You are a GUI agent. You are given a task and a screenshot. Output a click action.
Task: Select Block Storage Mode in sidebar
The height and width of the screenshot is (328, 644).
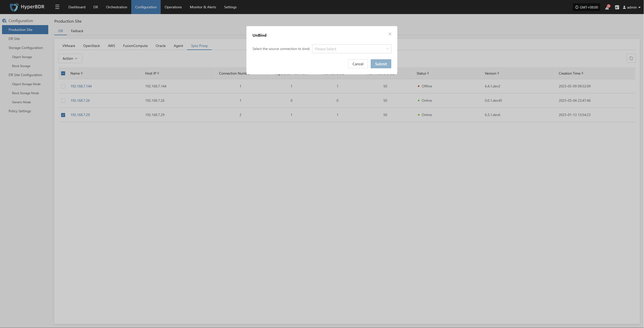[25, 93]
